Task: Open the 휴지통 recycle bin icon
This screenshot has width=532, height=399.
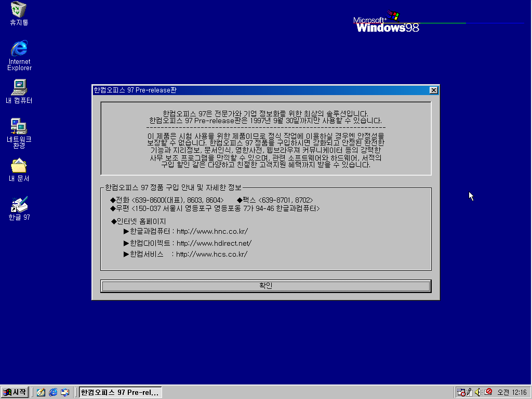Action: pyautogui.click(x=19, y=14)
